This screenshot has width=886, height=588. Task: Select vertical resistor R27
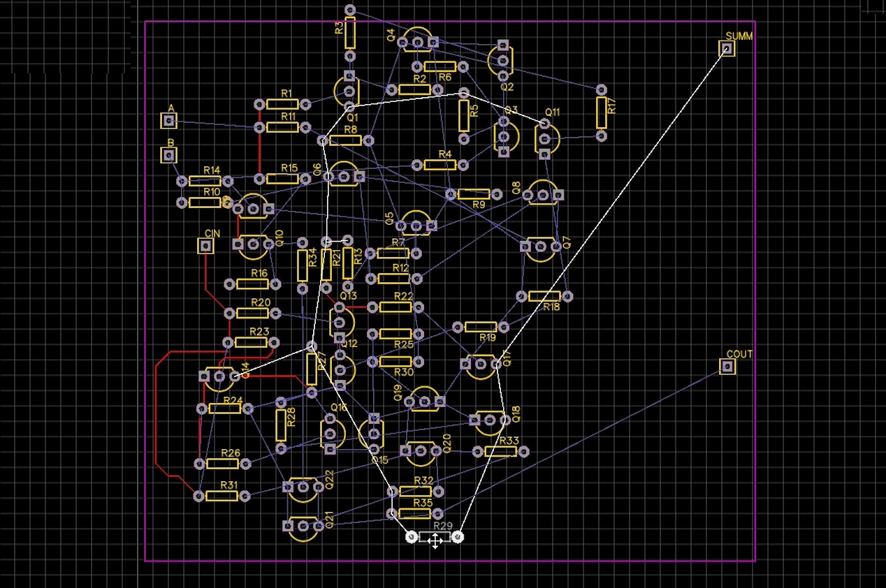point(312,369)
